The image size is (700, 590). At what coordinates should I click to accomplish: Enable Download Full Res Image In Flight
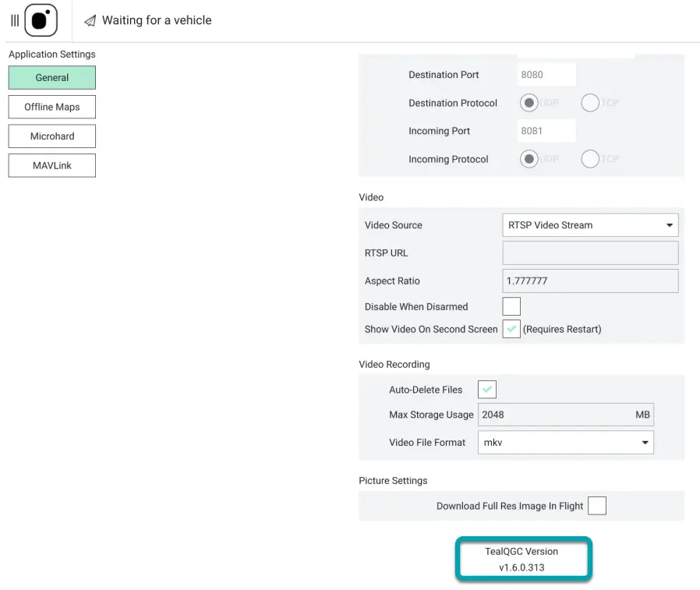[x=596, y=506]
